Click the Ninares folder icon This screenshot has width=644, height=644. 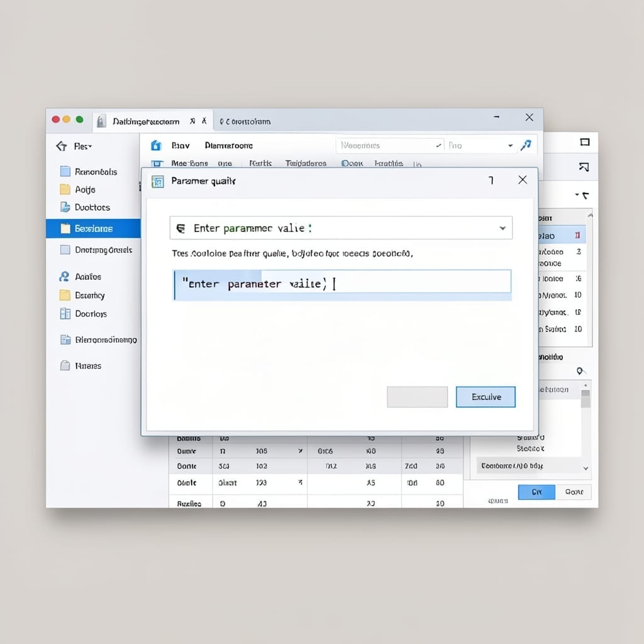pyautogui.click(x=65, y=365)
